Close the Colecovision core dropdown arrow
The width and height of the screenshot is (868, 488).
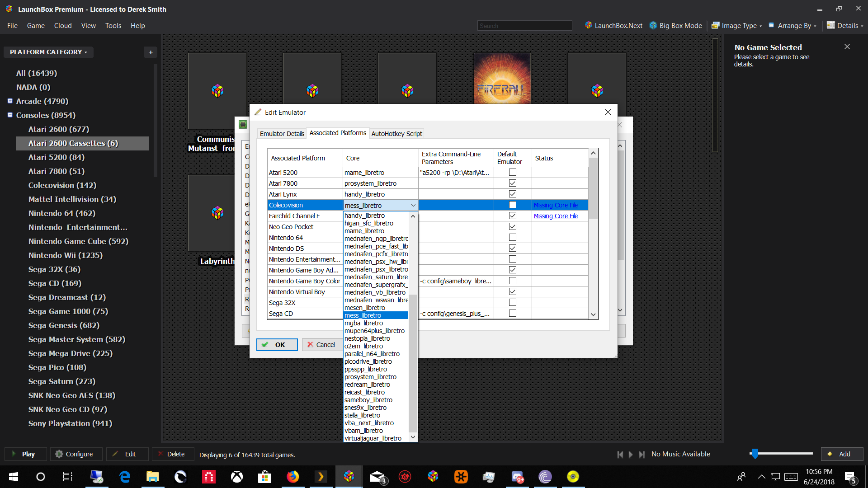413,205
